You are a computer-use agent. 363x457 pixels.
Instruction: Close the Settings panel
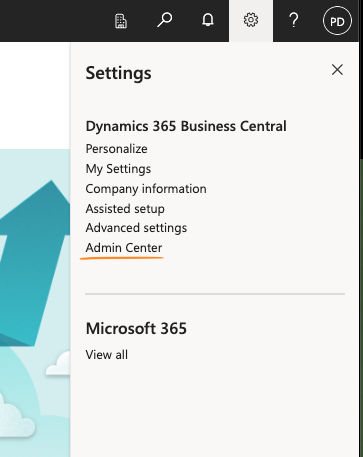pyautogui.click(x=337, y=70)
